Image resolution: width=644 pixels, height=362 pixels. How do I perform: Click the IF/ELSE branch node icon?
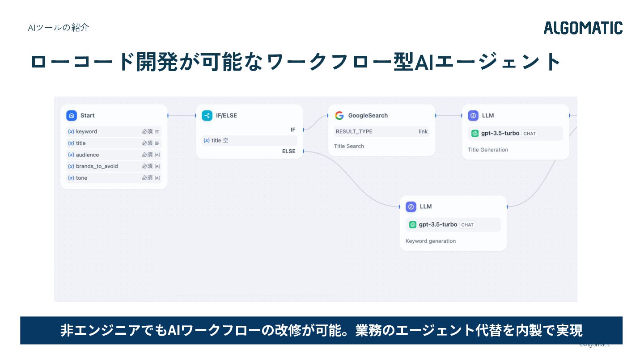click(x=207, y=115)
